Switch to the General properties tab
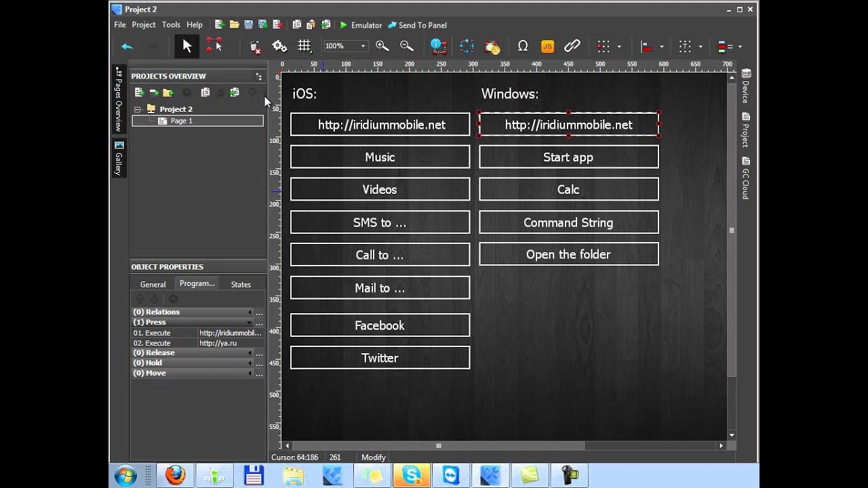This screenshot has width=868, height=488. (x=153, y=285)
